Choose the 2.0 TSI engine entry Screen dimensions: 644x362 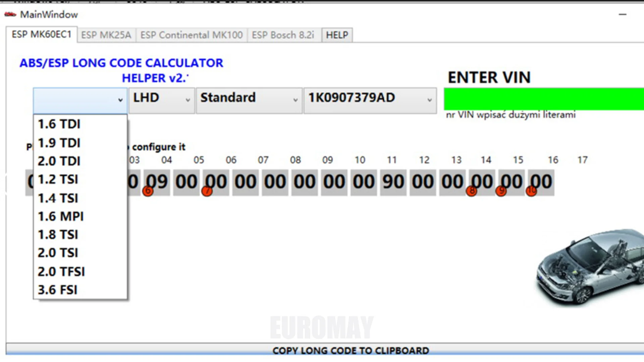coord(80,253)
